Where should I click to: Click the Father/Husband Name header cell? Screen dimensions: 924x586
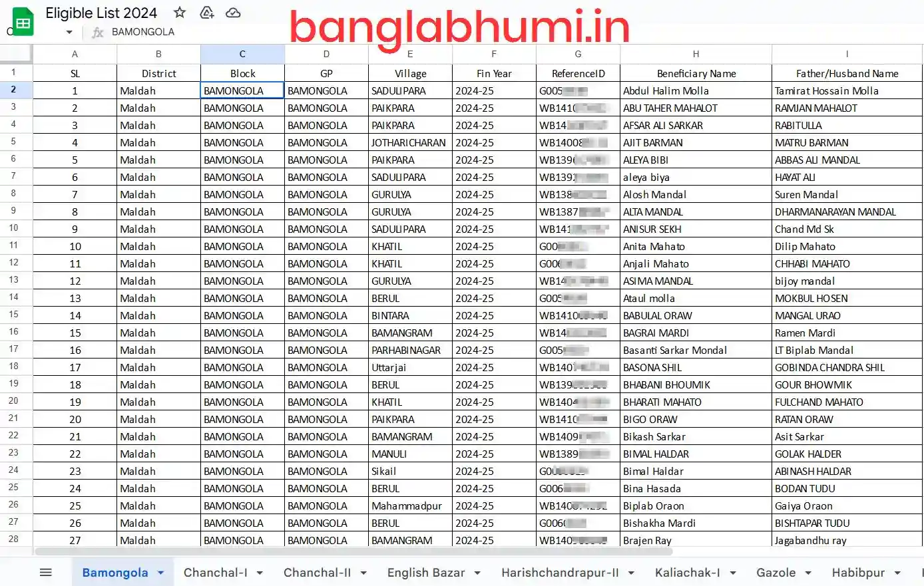coord(847,73)
